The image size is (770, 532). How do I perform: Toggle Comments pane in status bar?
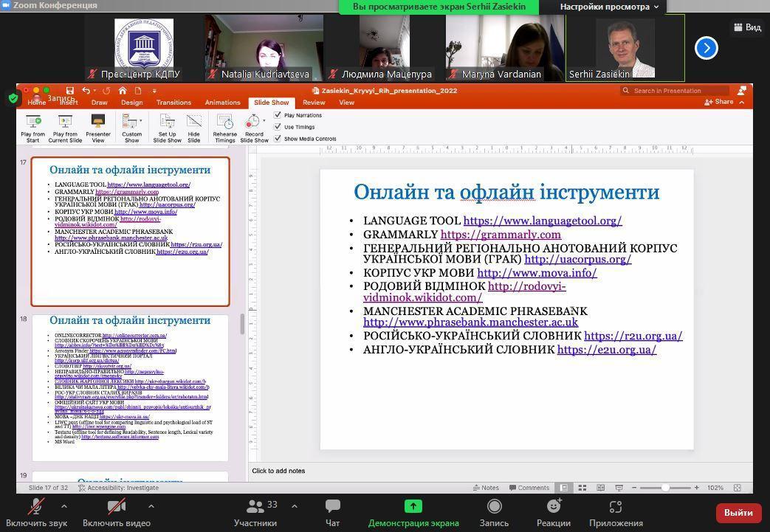[x=529, y=487]
